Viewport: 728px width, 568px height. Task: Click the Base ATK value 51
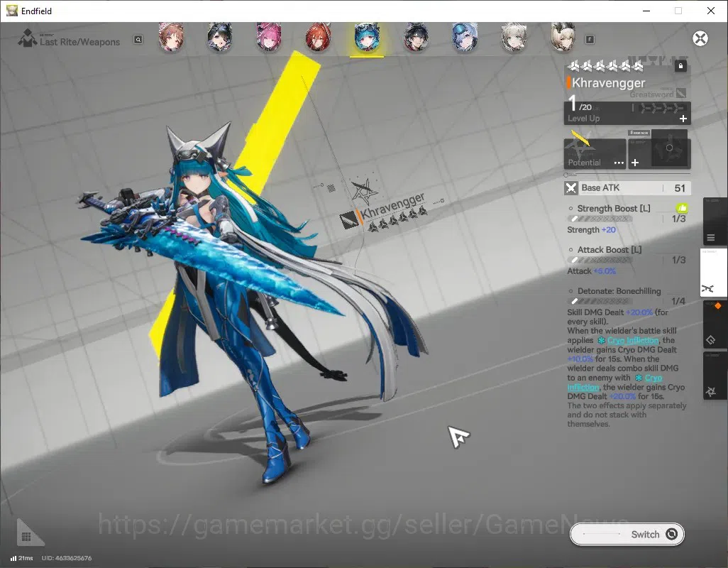coord(680,188)
